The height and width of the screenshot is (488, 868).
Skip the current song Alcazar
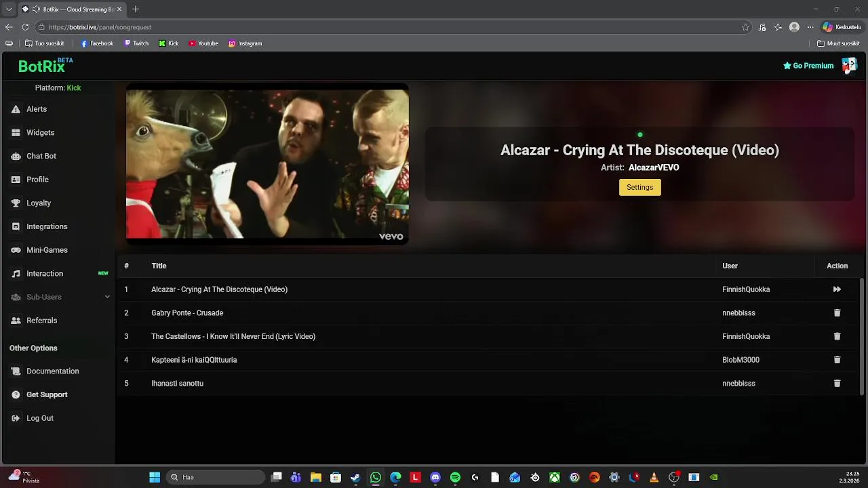[837, 289]
